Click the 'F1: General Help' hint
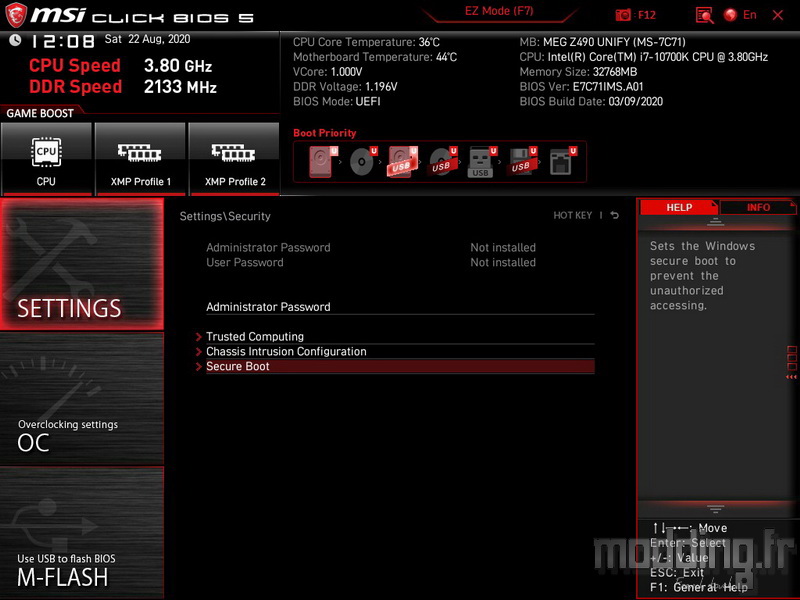This screenshot has height=600, width=800. tap(698, 587)
